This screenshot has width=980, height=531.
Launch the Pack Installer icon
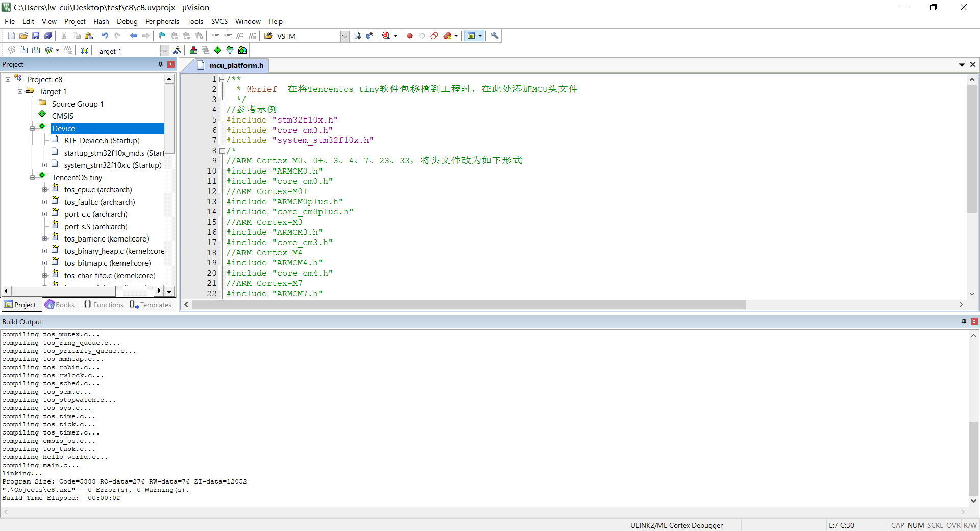tap(242, 50)
